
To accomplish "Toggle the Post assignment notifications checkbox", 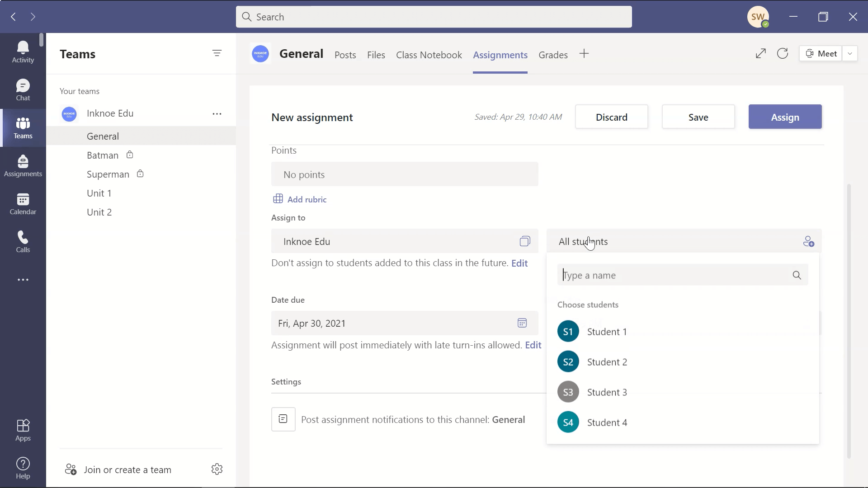I will pyautogui.click(x=283, y=419).
